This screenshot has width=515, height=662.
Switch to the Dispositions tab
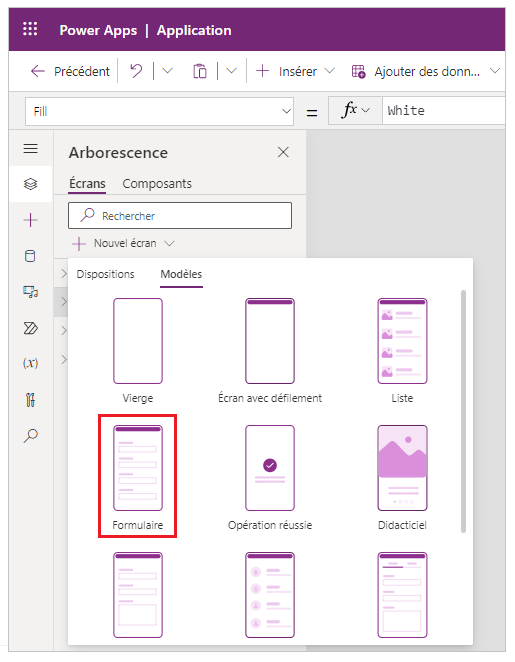106,274
